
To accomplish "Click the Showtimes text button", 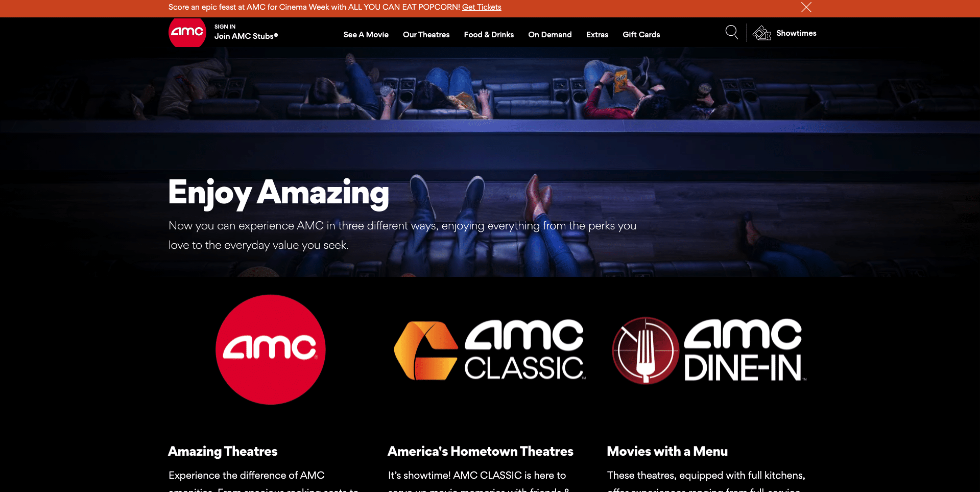I will pos(796,33).
